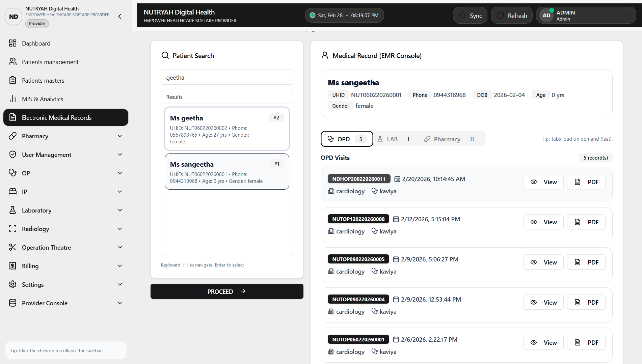
Task: Open the Pharmacy tab in EMR Console
Action: pos(447,139)
